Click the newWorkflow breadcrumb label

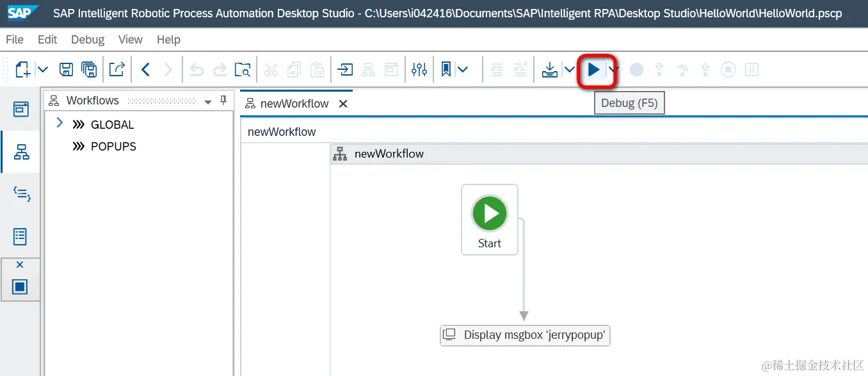point(282,132)
